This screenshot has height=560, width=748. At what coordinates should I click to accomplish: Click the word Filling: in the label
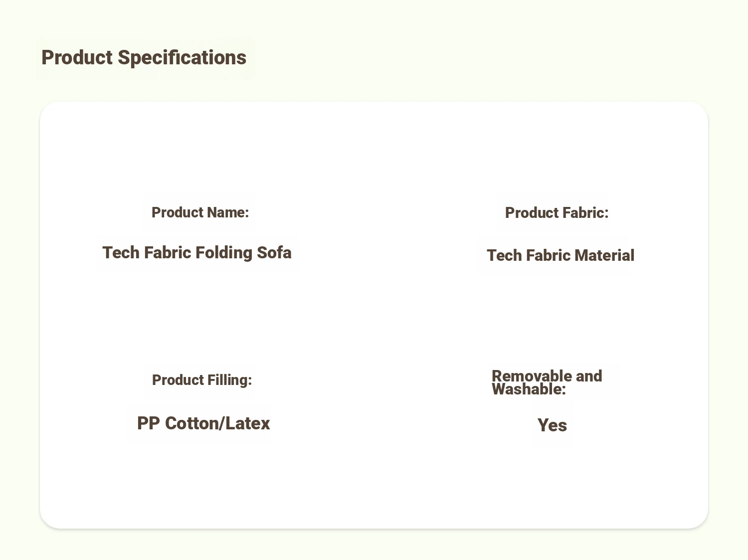(x=228, y=380)
